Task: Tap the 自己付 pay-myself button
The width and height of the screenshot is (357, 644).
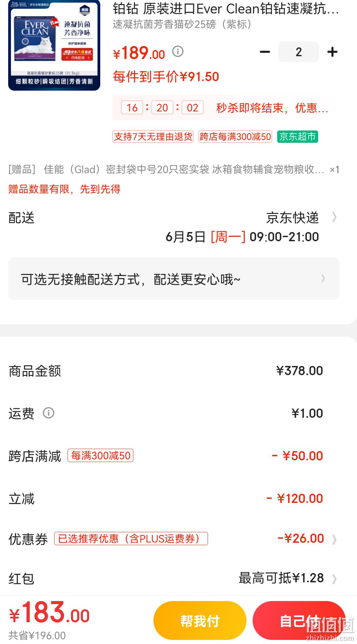Action: click(299, 620)
